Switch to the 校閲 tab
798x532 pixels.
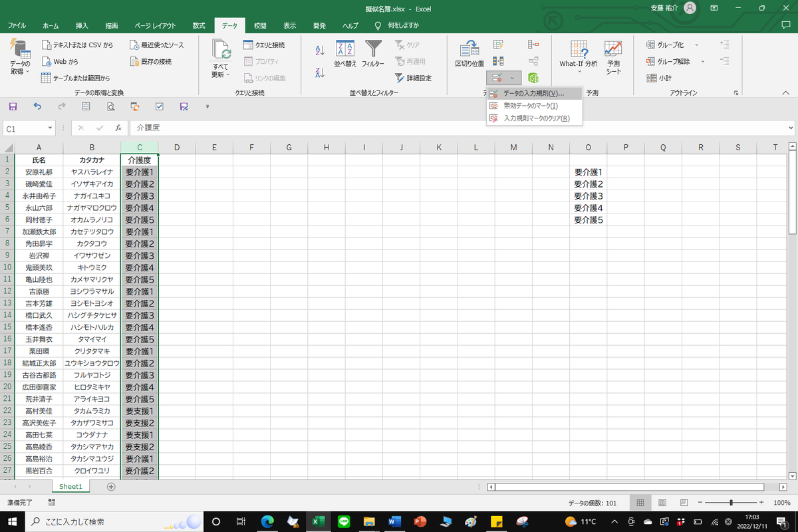(260, 26)
